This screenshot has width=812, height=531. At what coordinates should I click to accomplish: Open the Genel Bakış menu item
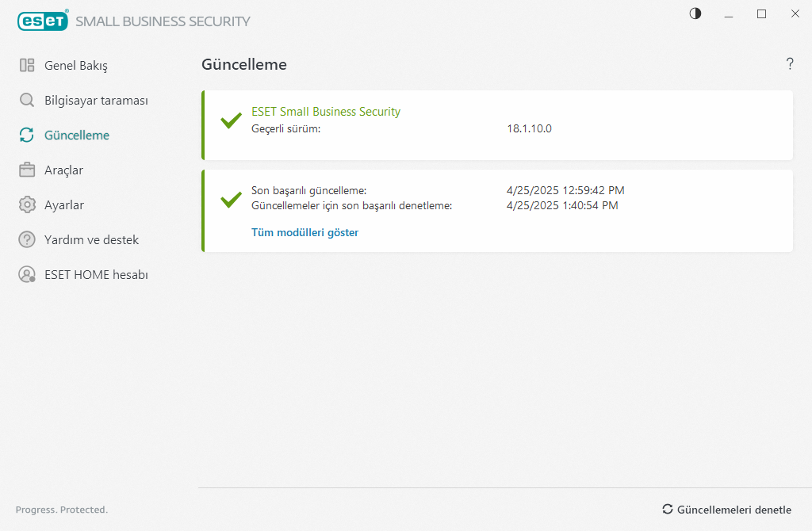(76, 66)
